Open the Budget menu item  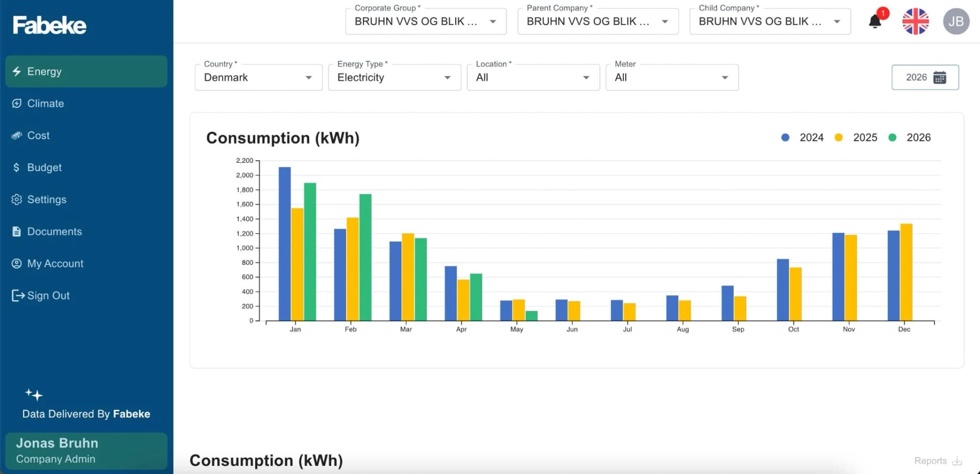[86, 167]
